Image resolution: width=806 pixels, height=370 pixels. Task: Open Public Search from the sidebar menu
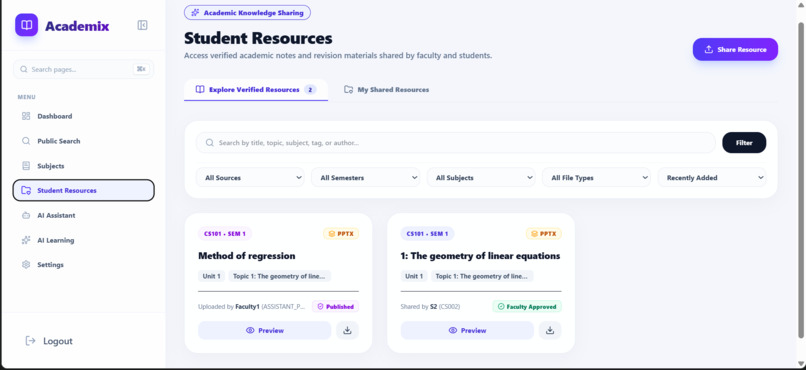pos(83,141)
